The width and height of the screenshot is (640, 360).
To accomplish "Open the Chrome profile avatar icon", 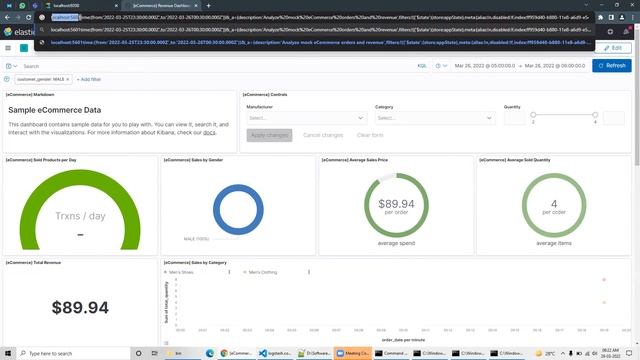I will 622,18.
